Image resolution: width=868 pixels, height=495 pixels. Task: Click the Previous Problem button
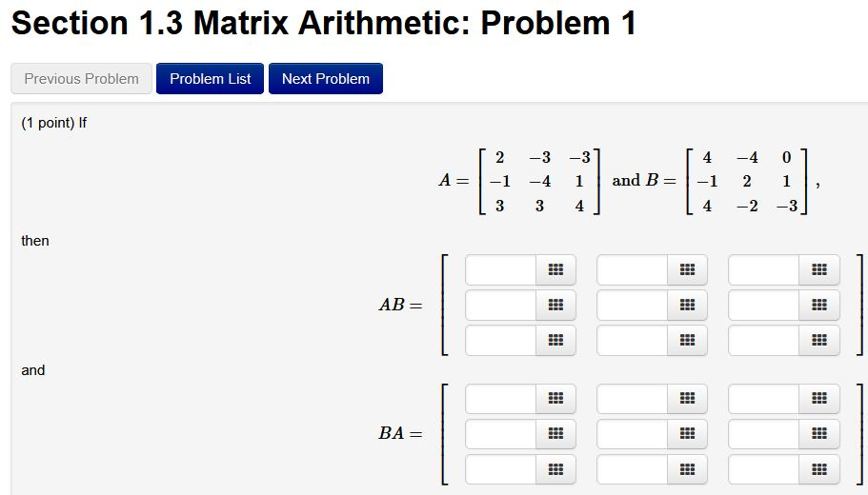pos(81,79)
